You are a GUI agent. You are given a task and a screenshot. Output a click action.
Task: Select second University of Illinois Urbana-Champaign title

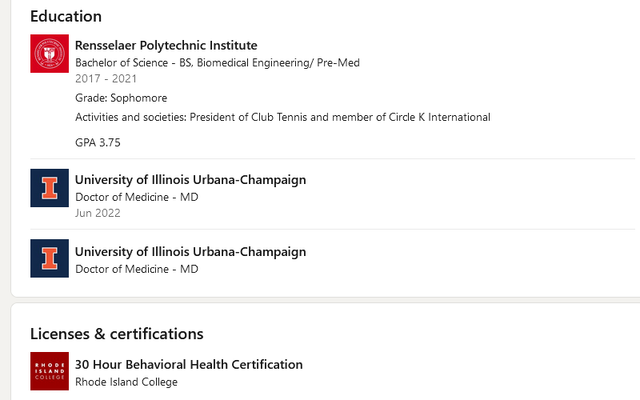pos(191,252)
